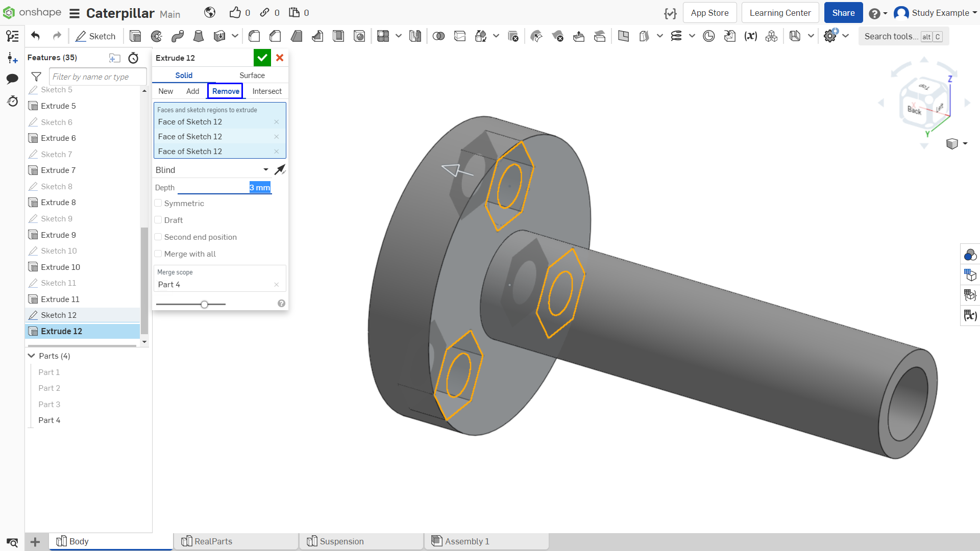Image resolution: width=980 pixels, height=551 pixels.
Task: Click the extrude preview slider handle
Action: click(x=204, y=305)
